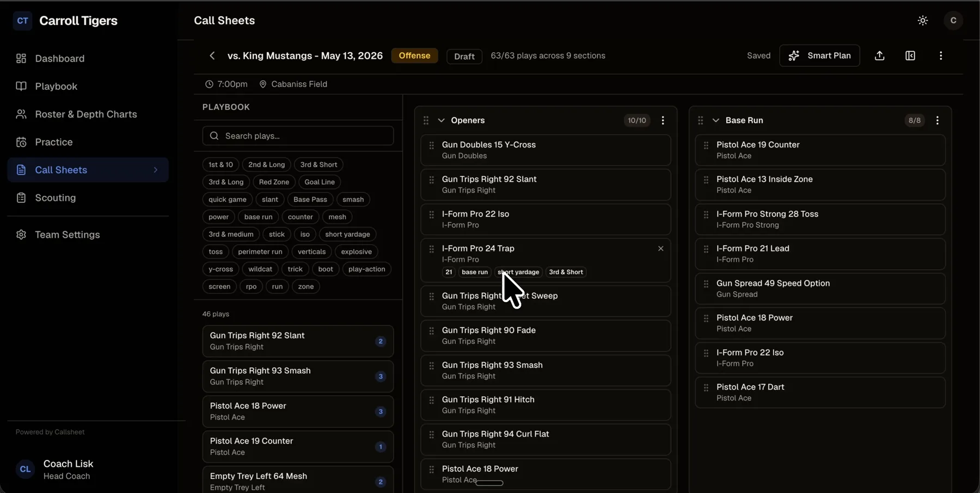This screenshot has width=980, height=493.
Task: Click drag handle for Gun Doubles 15 Y-Cross
Action: [432, 145]
